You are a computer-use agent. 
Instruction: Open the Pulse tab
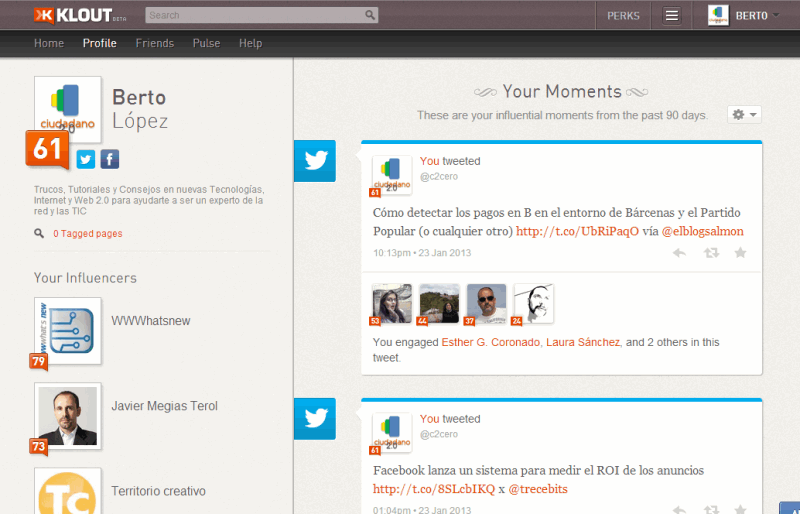point(206,43)
